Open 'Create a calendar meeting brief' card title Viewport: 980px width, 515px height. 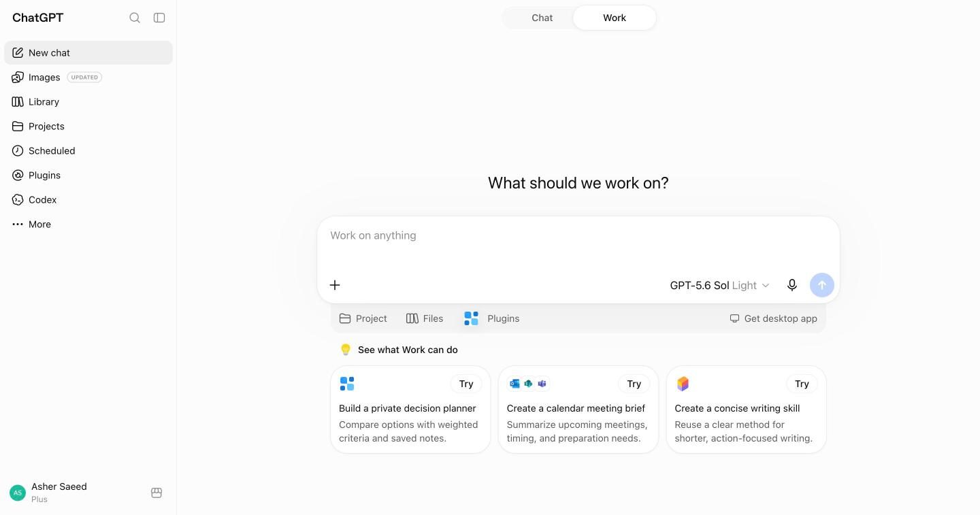(576, 408)
